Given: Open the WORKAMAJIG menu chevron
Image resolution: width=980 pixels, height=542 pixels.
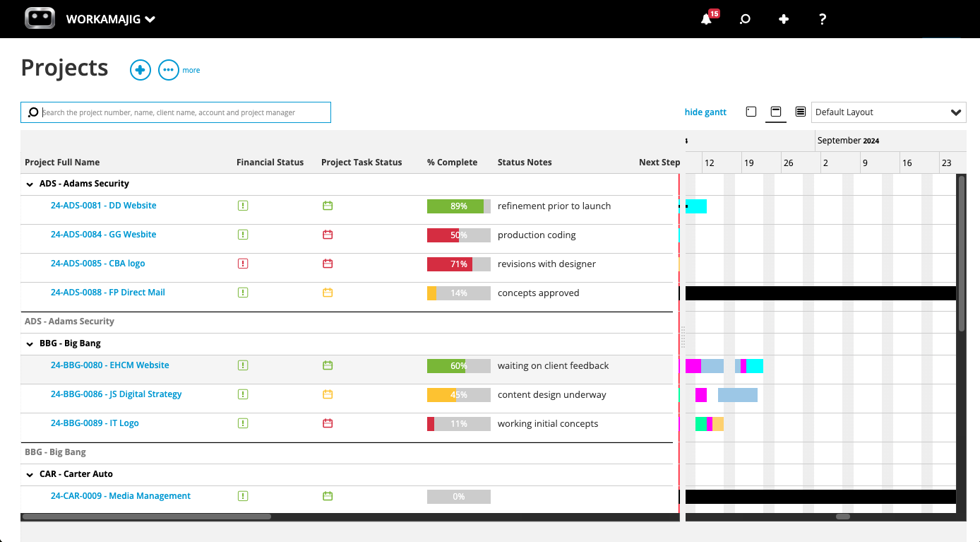Looking at the screenshot, I should [x=148, y=19].
